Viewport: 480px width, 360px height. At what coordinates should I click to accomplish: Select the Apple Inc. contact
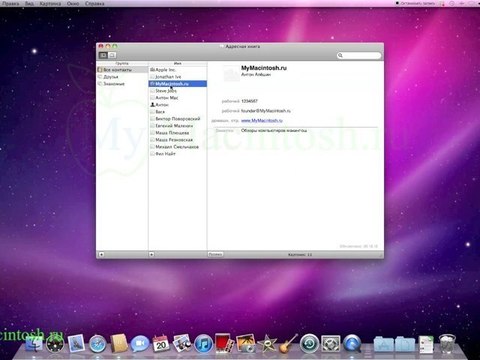point(178,70)
